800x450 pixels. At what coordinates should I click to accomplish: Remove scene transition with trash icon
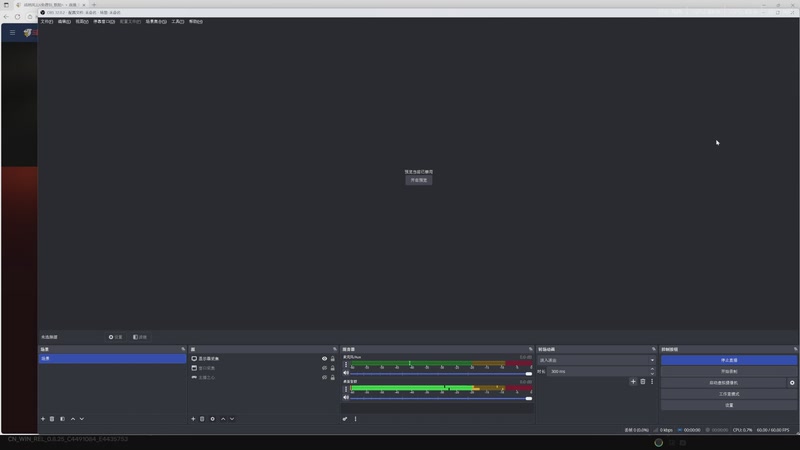point(643,382)
